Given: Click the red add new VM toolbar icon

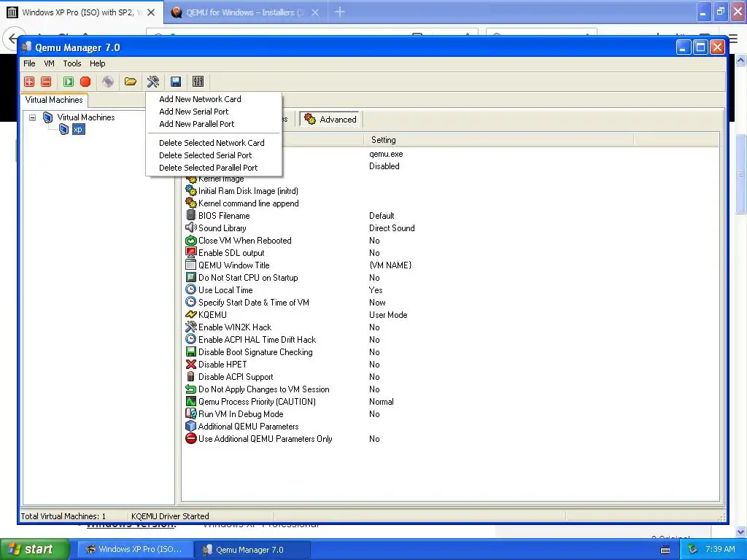Looking at the screenshot, I should point(29,82).
